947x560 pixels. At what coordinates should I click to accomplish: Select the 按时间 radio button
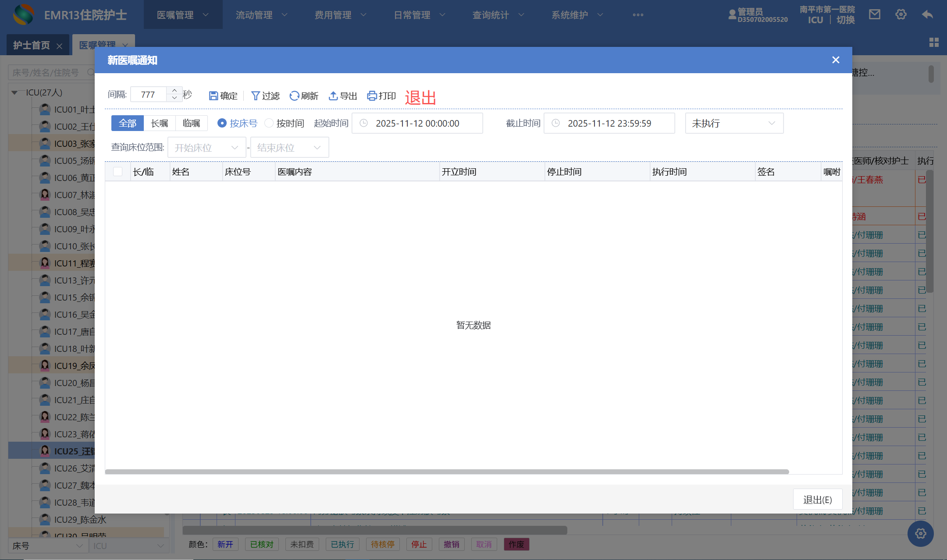[269, 123]
